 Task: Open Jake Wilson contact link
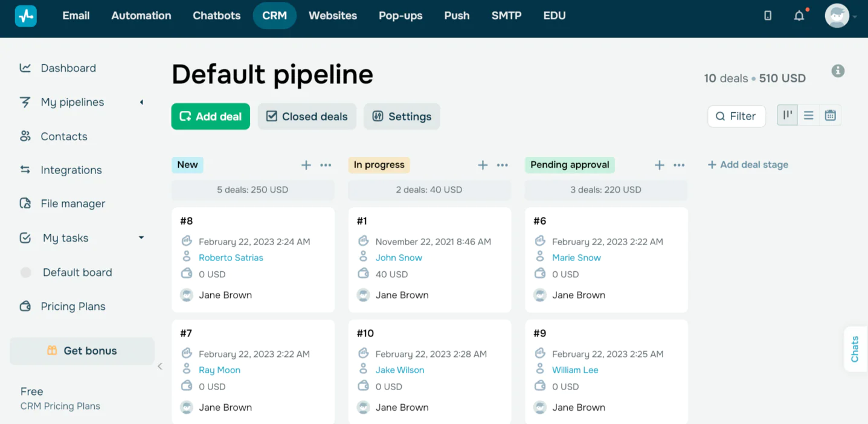[x=400, y=370]
